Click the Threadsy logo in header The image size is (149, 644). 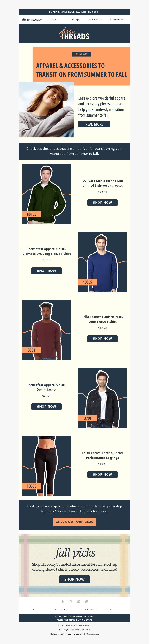coord(32,20)
